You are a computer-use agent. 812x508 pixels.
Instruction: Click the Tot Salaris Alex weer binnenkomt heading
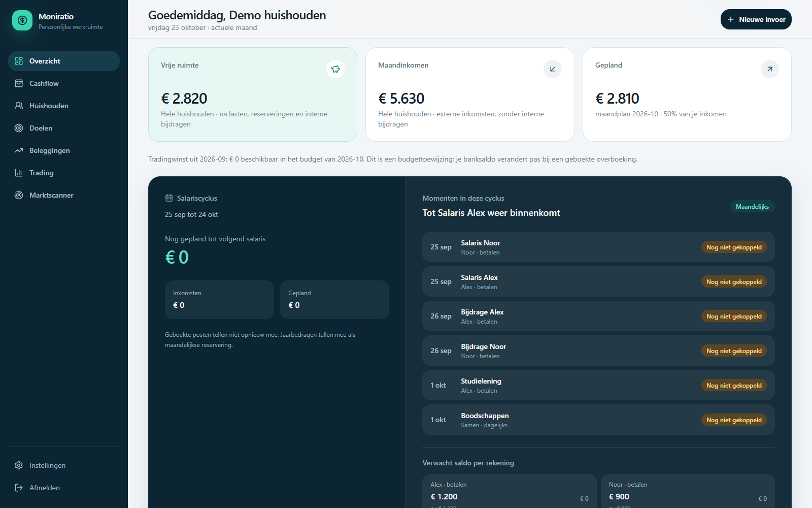click(x=491, y=213)
